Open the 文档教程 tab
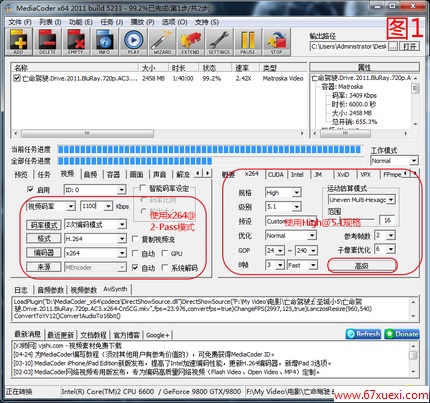Viewport: 430px width, 403px height. click(x=93, y=335)
